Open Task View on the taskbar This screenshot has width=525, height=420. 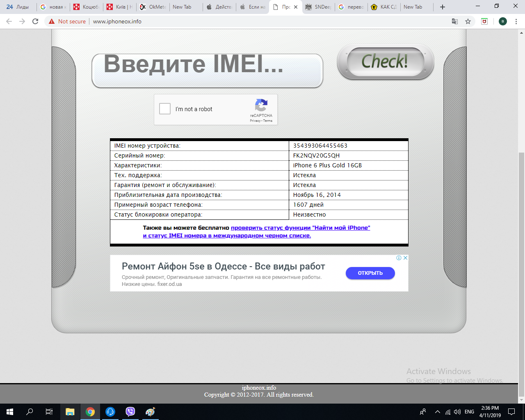(x=49, y=412)
